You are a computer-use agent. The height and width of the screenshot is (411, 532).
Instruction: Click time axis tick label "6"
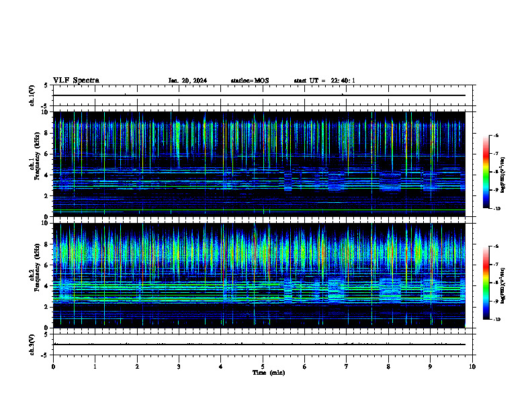305,367
